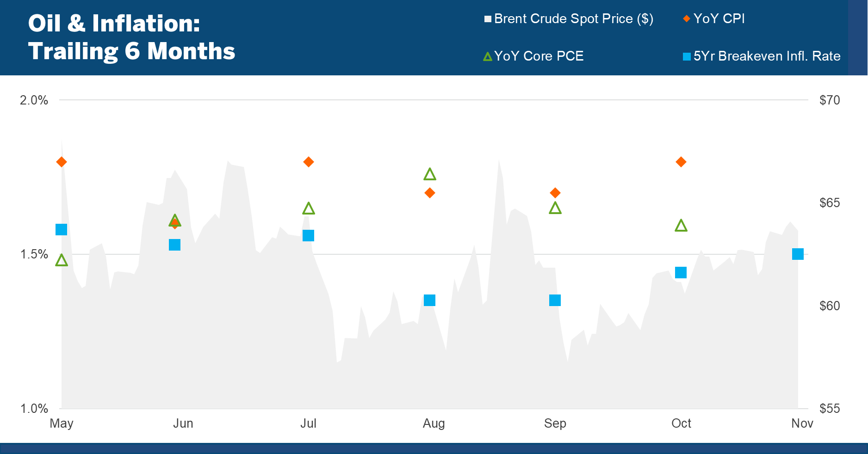Click the July 5Yr Breakeven square marker

(308, 235)
